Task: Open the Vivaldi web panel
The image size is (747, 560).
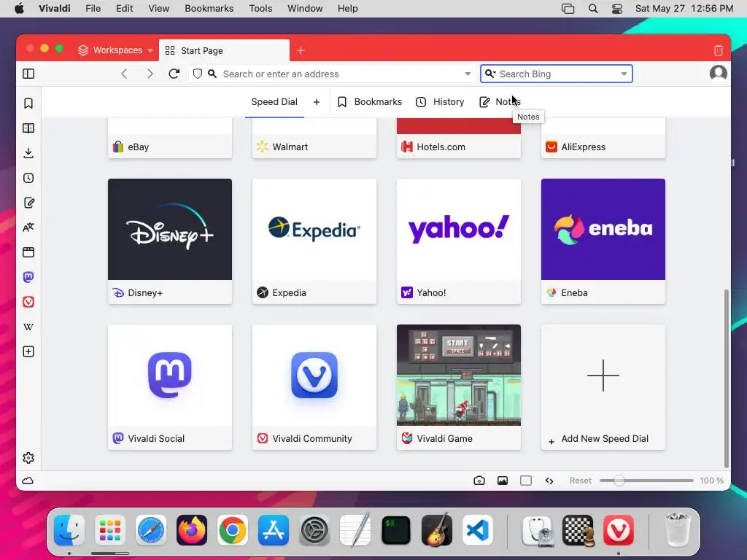Action: (x=28, y=301)
